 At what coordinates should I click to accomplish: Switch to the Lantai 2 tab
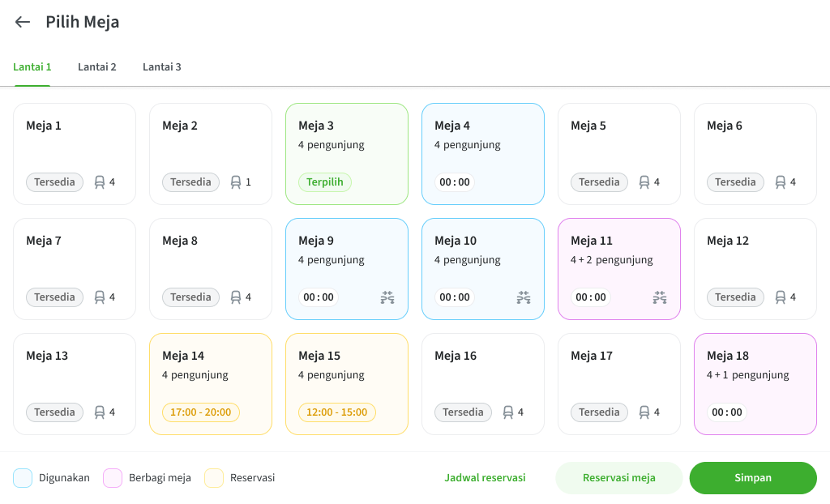97,67
